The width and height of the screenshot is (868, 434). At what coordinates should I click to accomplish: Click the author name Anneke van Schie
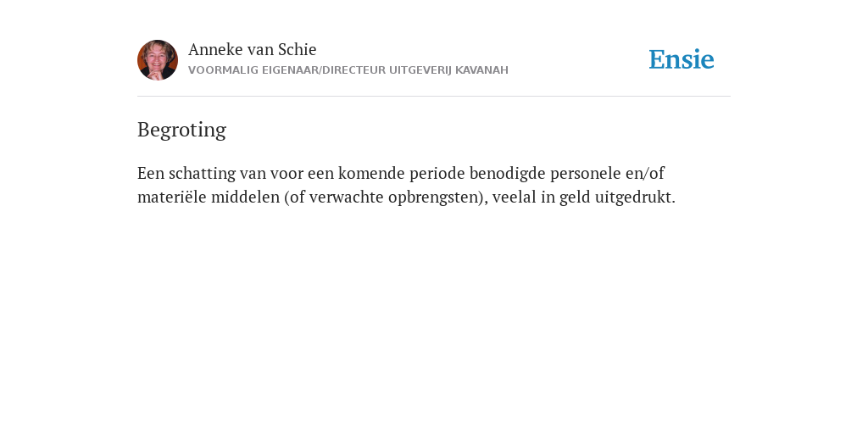[253, 49]
